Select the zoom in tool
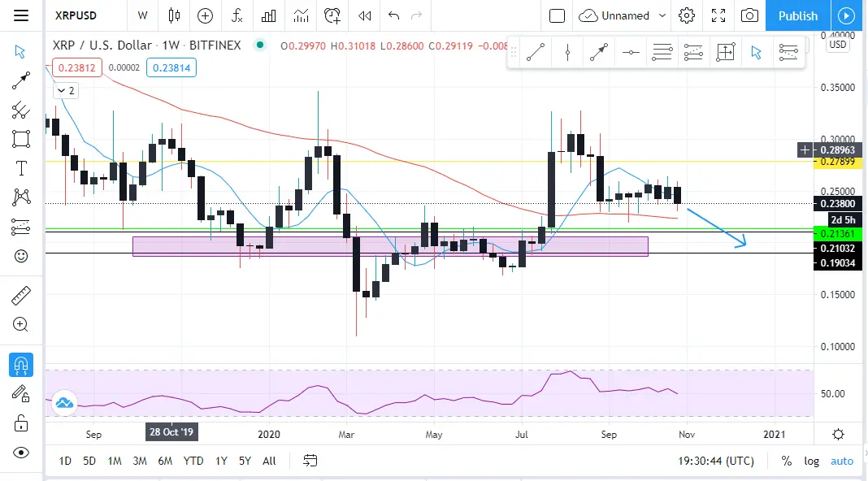The height and width of the screenshot is (481, 868). click(x=20, y=324)
